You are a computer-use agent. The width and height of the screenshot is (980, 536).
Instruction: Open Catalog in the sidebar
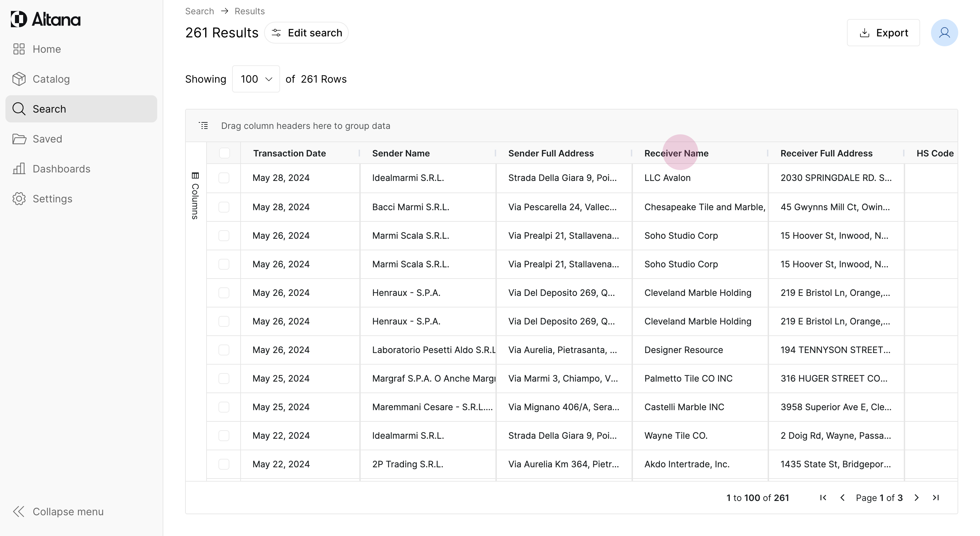pos(51,79)
